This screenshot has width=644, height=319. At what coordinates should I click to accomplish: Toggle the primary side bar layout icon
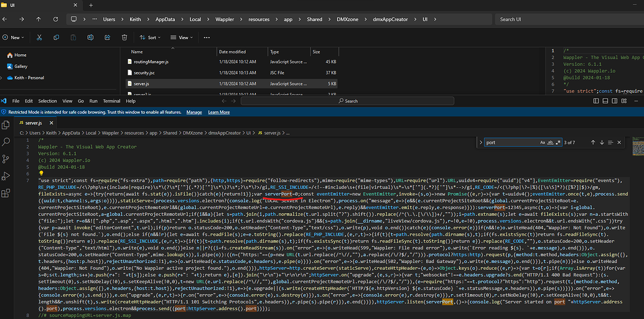(x=597, y=101)
